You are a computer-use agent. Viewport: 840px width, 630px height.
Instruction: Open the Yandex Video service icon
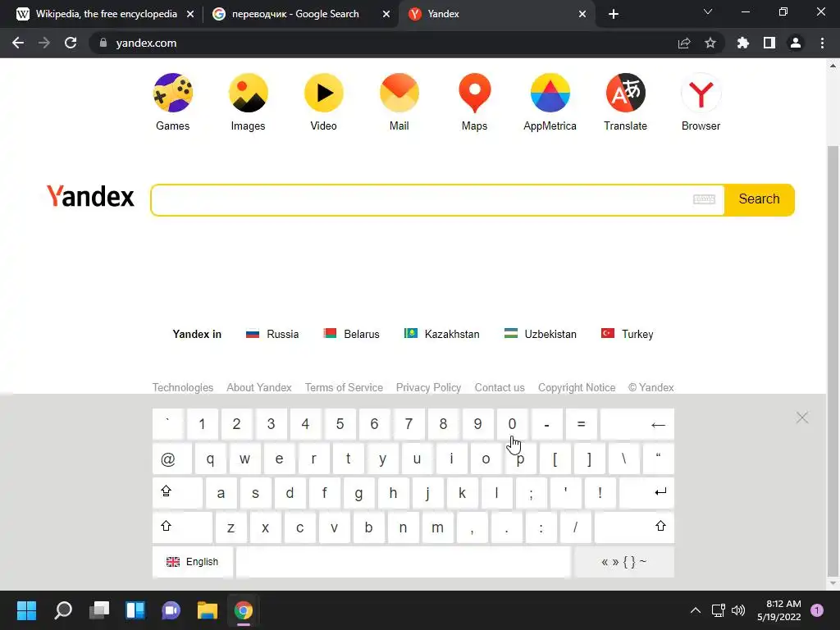pos(323,93)
